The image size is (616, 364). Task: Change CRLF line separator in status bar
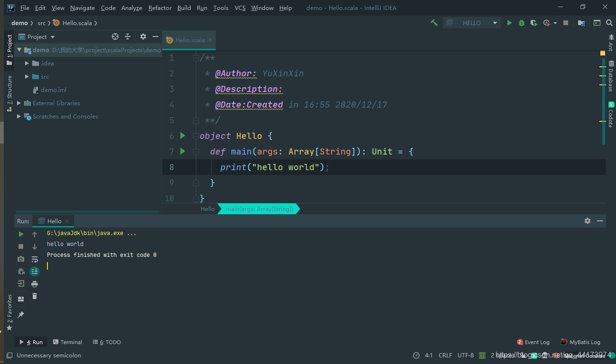pyautogui.click(x=445, y=355)
